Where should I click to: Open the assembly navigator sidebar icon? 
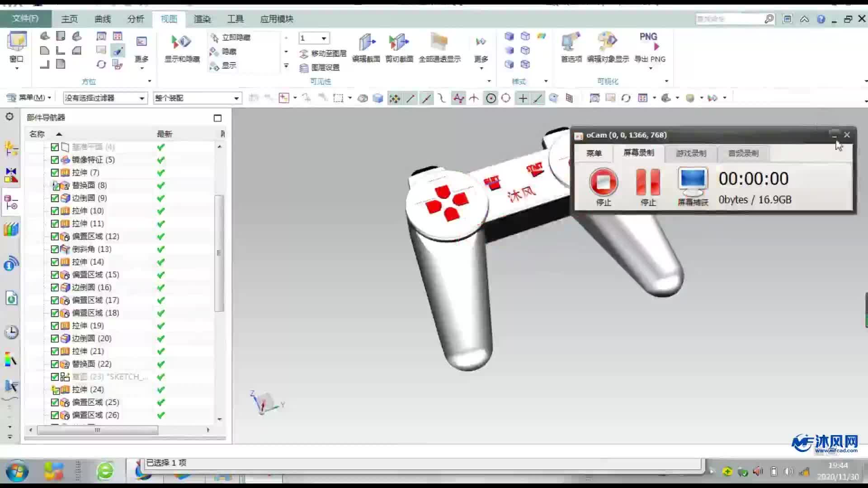(11, 148)
